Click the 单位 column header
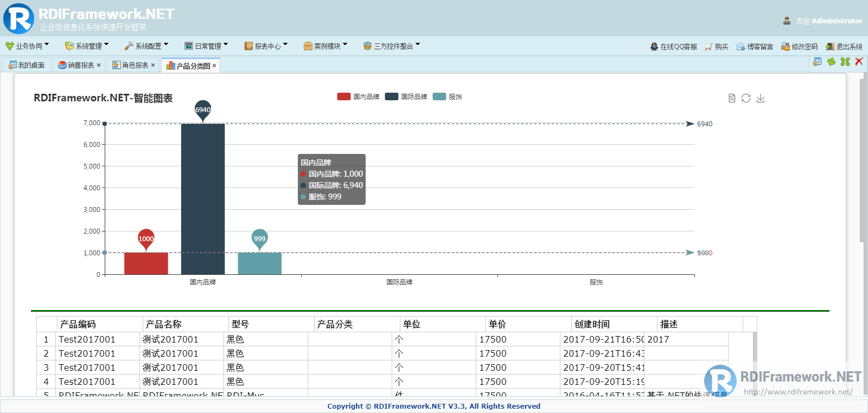Screen dimensions: 868x413 coord(443,324)
